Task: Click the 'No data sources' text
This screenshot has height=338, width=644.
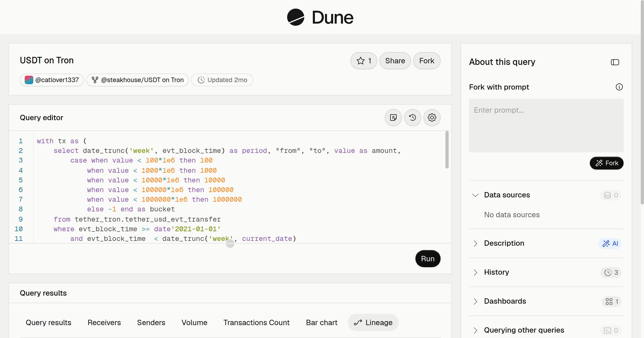Action: click(x=512, y=215)
